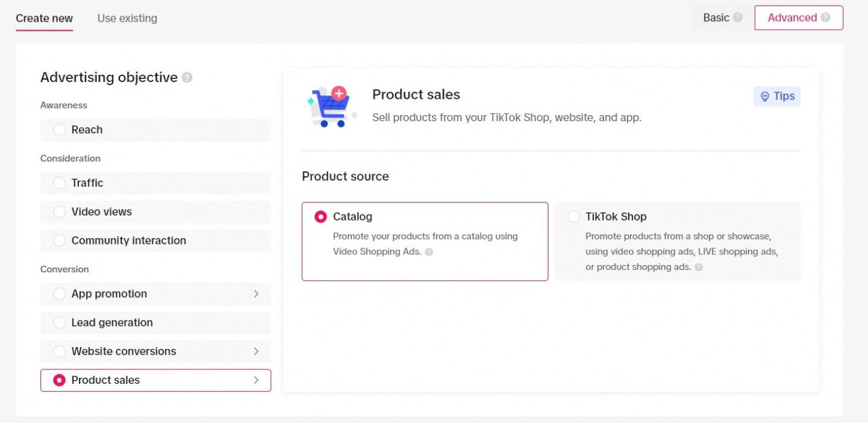Expand Website conversions chevron arrow
Image resolution: width=868 pixels, height=423 pixels.
click(256, 351)
